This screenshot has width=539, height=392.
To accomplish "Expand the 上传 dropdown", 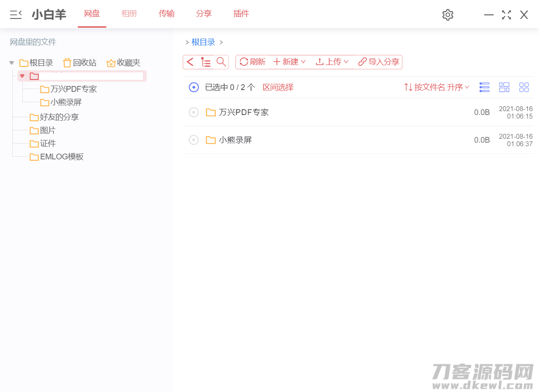I will point(332,62).
